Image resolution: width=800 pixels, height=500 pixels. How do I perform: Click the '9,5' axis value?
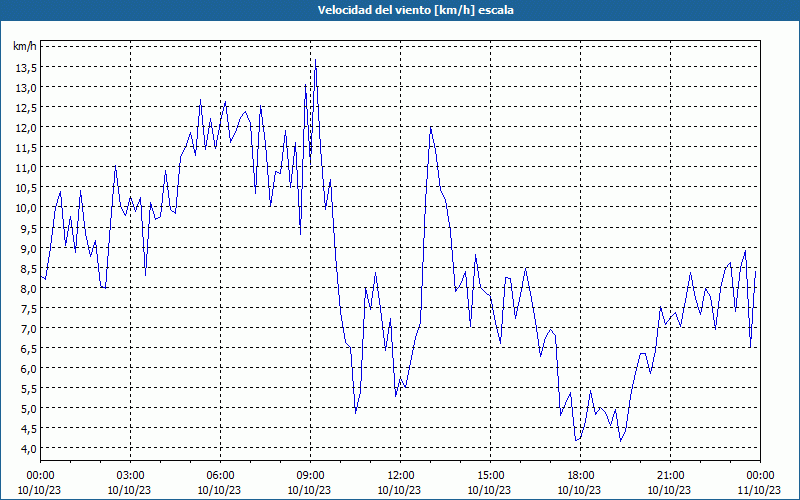click(x=29, y=228)
